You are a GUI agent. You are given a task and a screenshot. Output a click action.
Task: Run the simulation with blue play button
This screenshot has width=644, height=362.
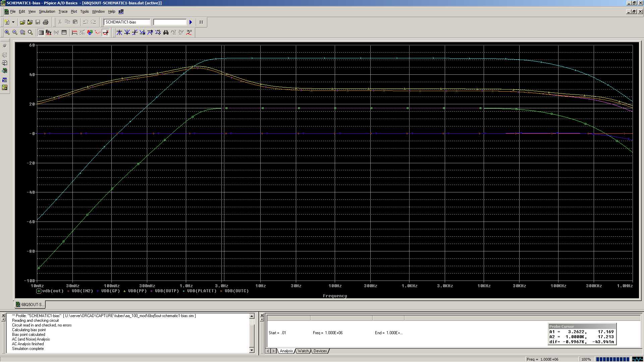(x=191, y=22)
